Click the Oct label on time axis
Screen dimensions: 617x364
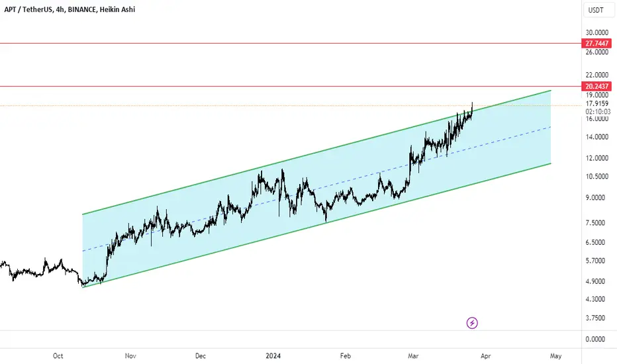point(58,356)
